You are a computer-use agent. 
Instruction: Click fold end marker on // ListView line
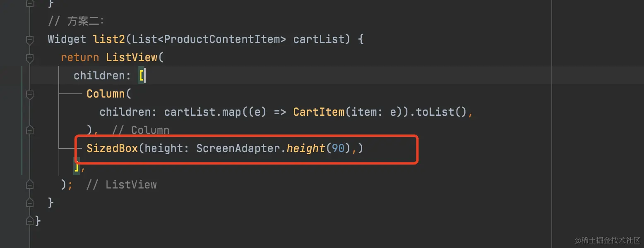click(29, 184)
